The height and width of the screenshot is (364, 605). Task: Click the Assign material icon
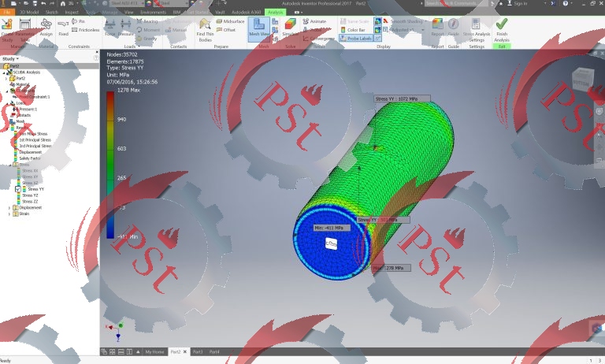[46, 28]
